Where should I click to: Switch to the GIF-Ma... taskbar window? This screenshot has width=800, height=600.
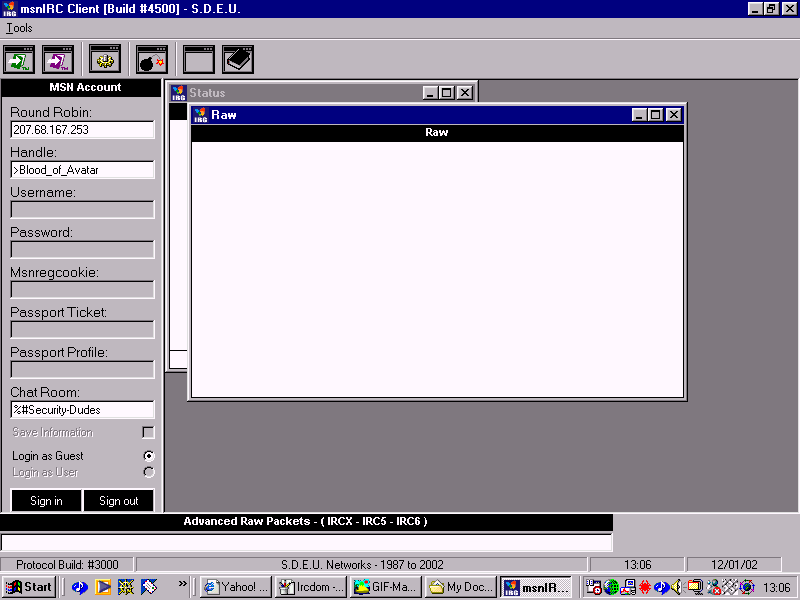tap(386, 587)
